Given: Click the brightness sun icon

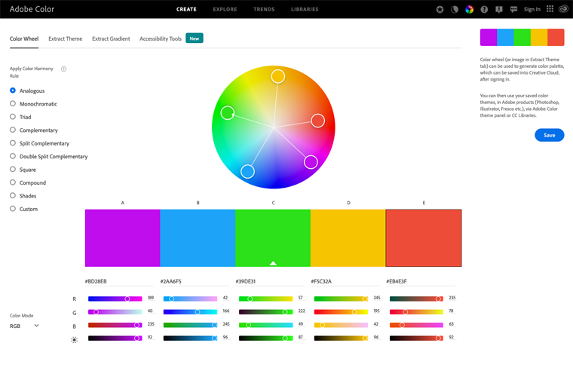Looking at the screenshot, I should coord(74,340).
